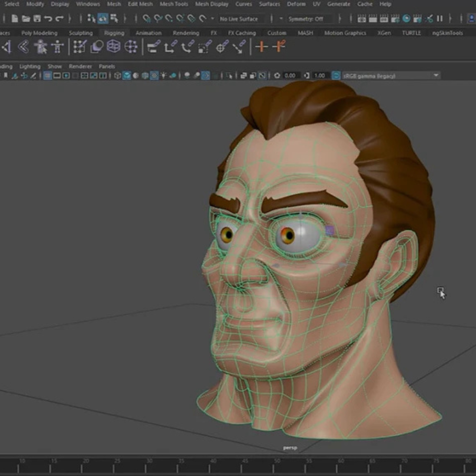The height and width of the screenshot is (476, 476).
Task: Open the viewport Lighting menu
Action: [30, 66]
